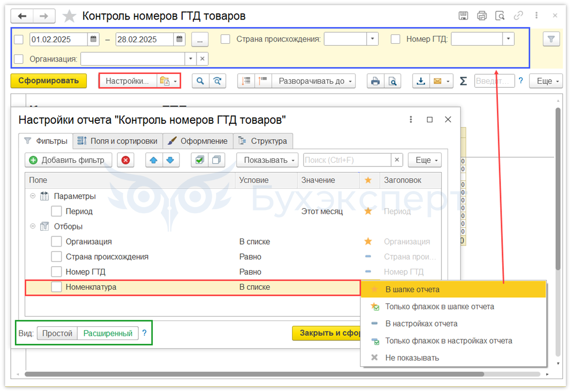Viewport: 571px width, 392px height.
Task: Switch to Поля и сортировки tab
Action: coord(118,141)
